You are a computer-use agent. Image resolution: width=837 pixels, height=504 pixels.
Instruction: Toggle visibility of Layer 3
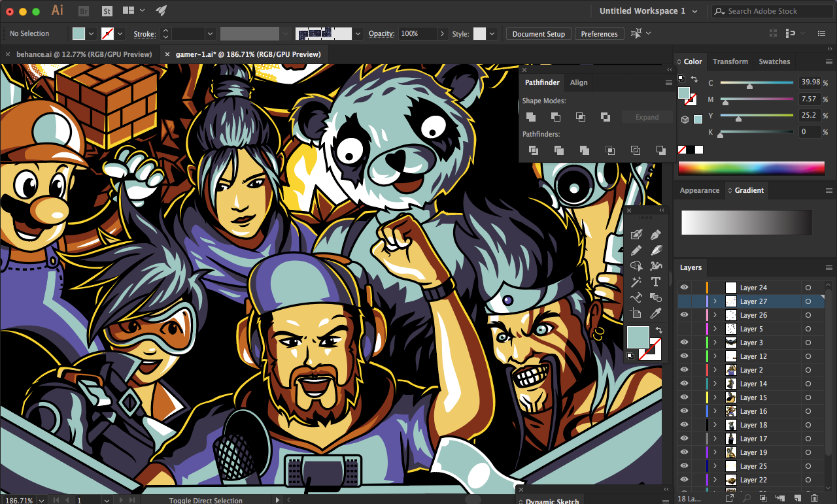[684, 343]
